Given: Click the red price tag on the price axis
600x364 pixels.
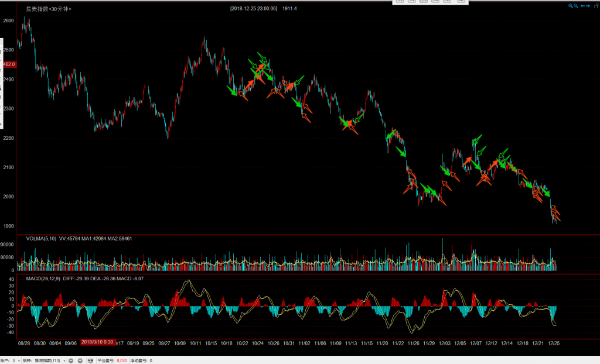Looking at the screenshot, I should (x=8, y=64).
